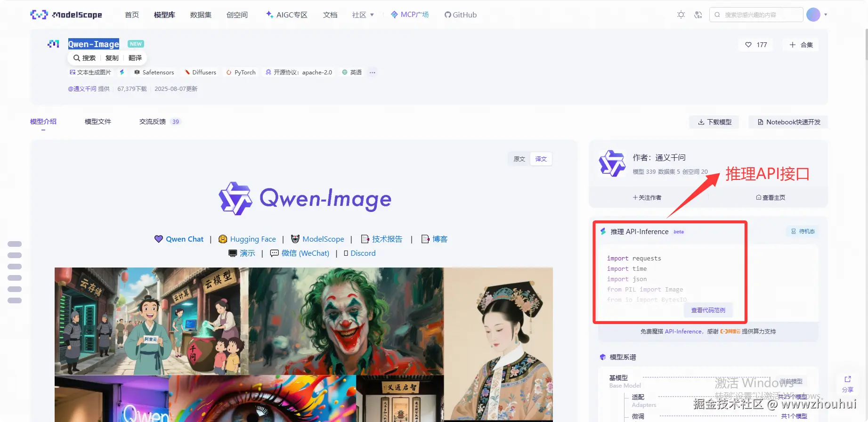Click the language switch icon in header
Screen dimensions: 868x422
pyautogui.click(x=698, y=15)
